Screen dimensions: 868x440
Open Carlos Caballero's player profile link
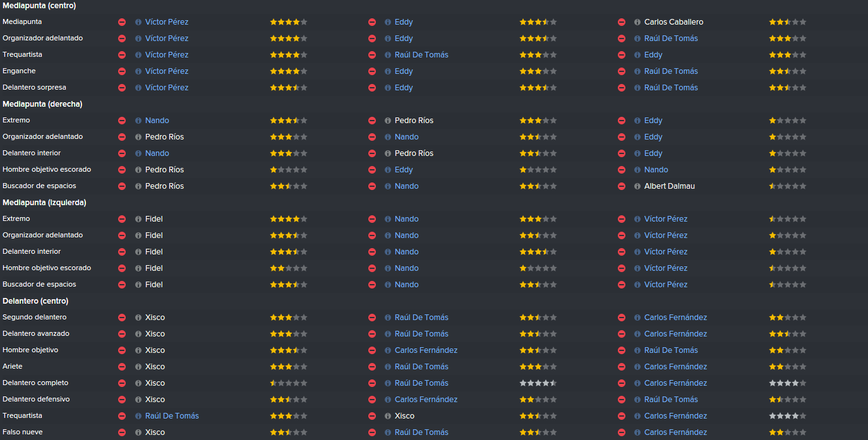pos(673,22)
